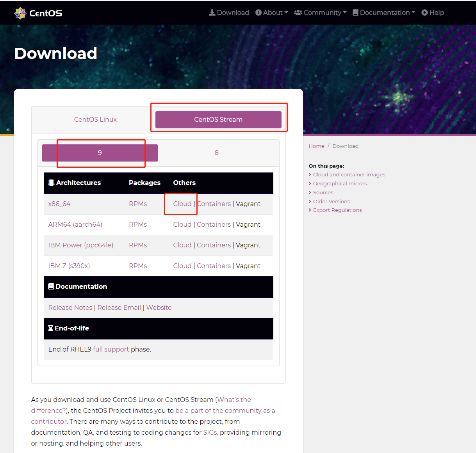Open RPMs for x86_64
This screenshot has width=476, height=453.
pyautogui.click(x=138, y=204)
